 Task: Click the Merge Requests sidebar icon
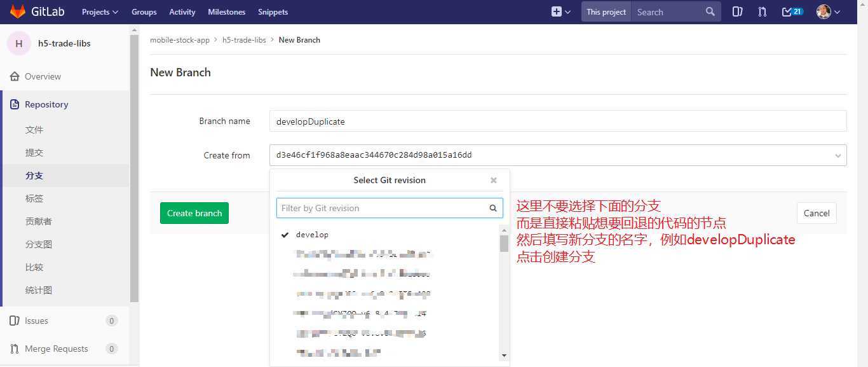(x=15, y=349)
